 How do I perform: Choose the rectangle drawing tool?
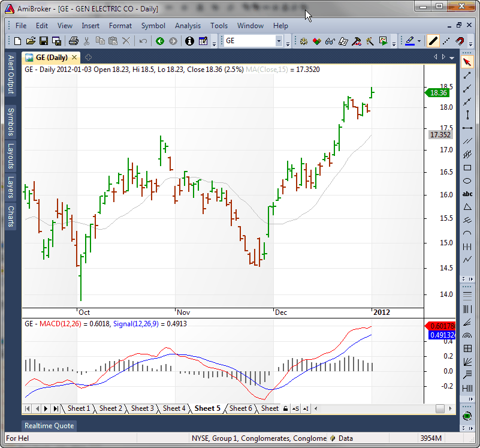point(467,168)
